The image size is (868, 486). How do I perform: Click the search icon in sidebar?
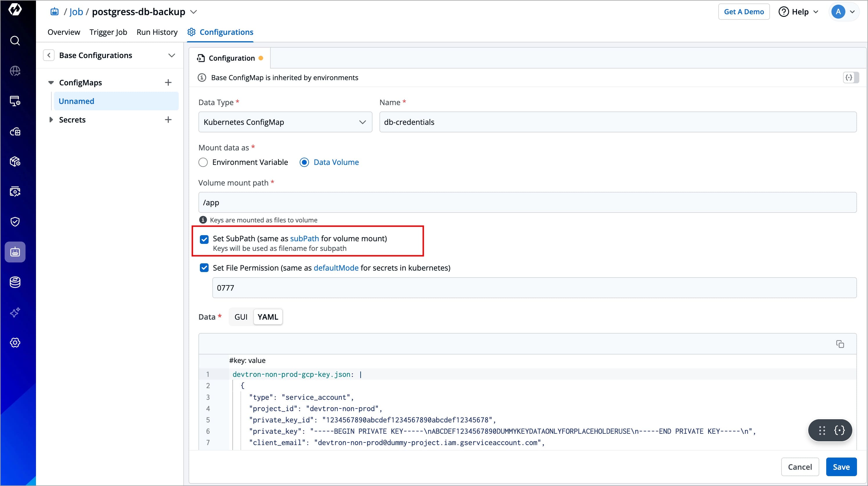click(15, 41)
